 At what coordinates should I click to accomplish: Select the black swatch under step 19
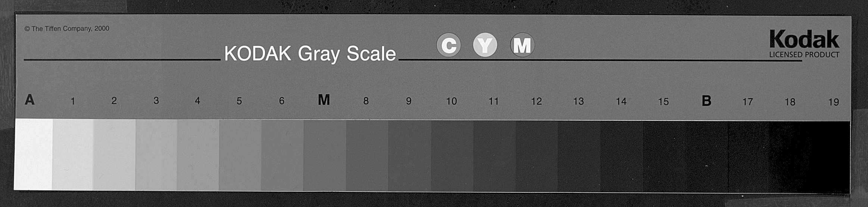(x=830, y=157)
